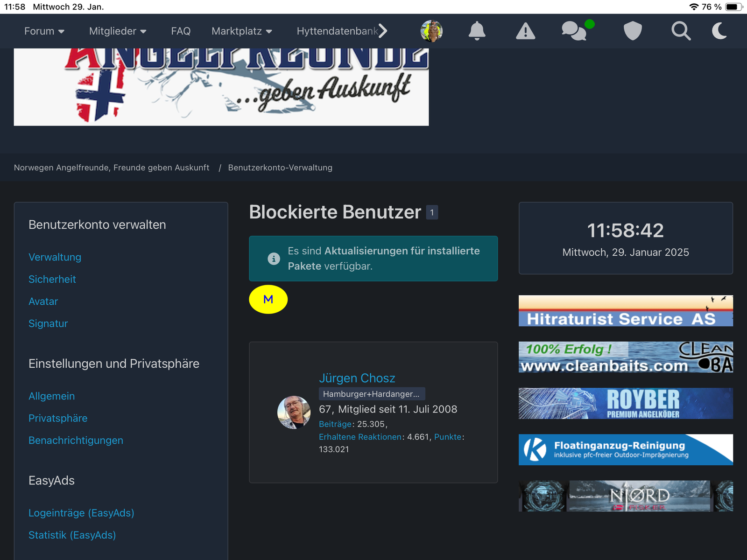The height and width of the screenshot is (560, 747).
Task: Expand the Marktplatz dropdown menu
Action: (x=241, y=31)
